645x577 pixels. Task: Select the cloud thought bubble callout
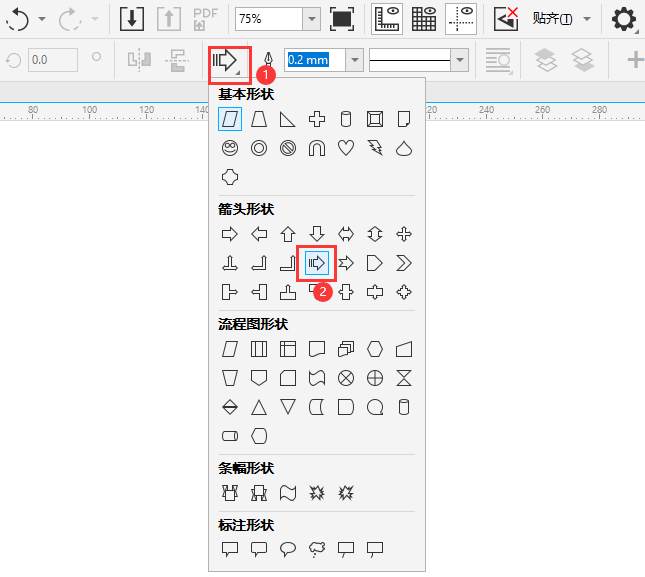click(317, 549)
